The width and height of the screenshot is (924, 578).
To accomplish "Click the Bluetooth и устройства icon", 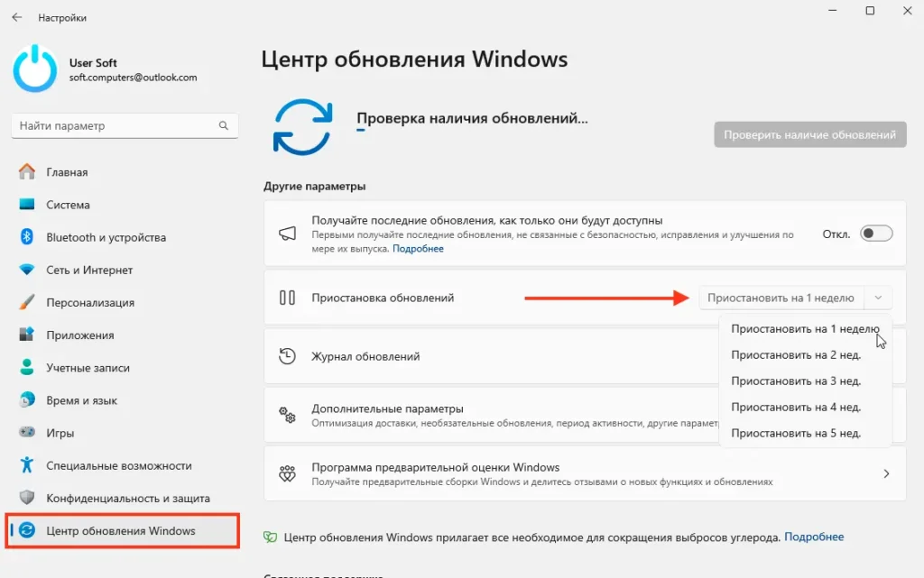I will tap(26, 236).
